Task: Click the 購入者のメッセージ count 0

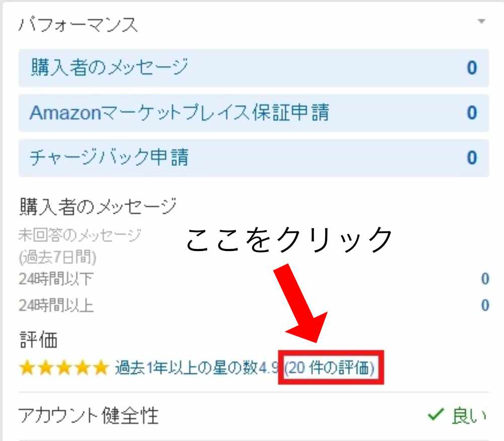Action: [x=472, y=68]
